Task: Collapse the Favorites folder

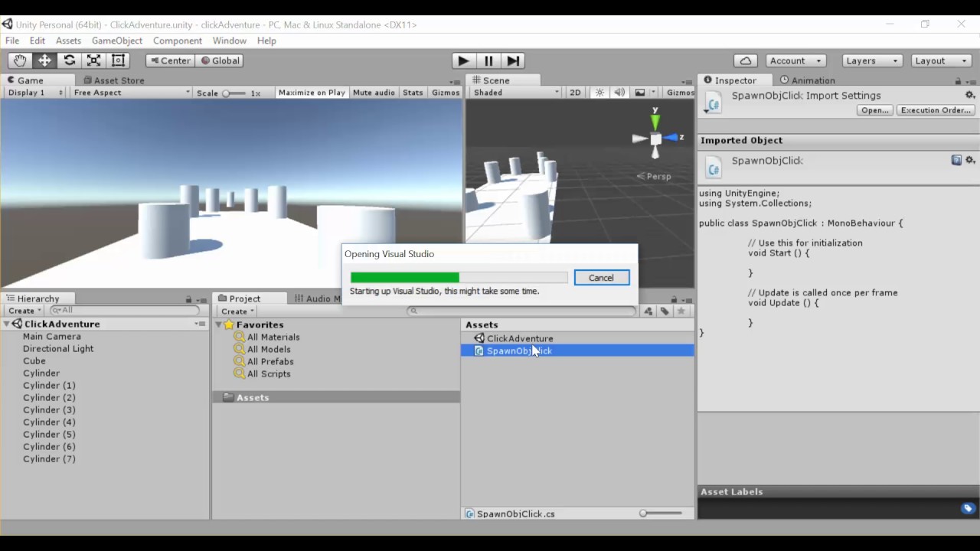Action: [218, 324]
